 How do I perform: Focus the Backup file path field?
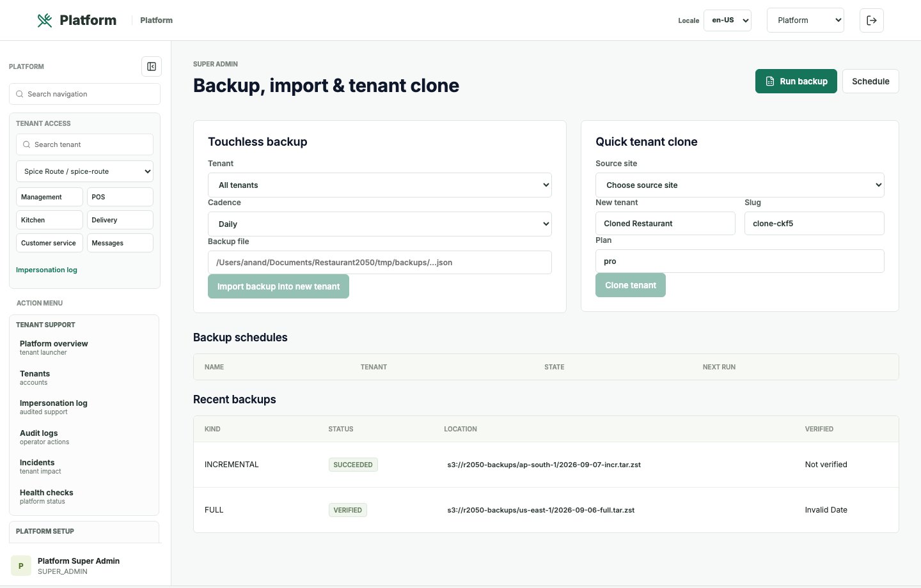point(380,263)
